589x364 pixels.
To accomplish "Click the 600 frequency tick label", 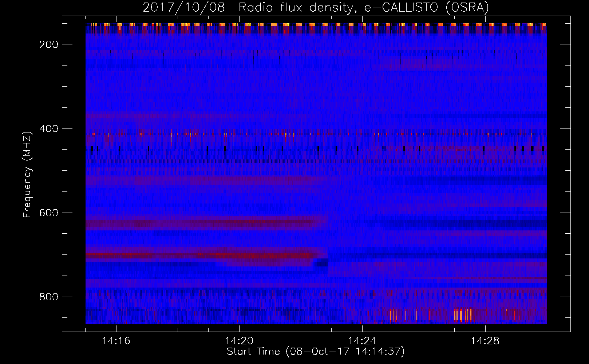I will (49, 213).
